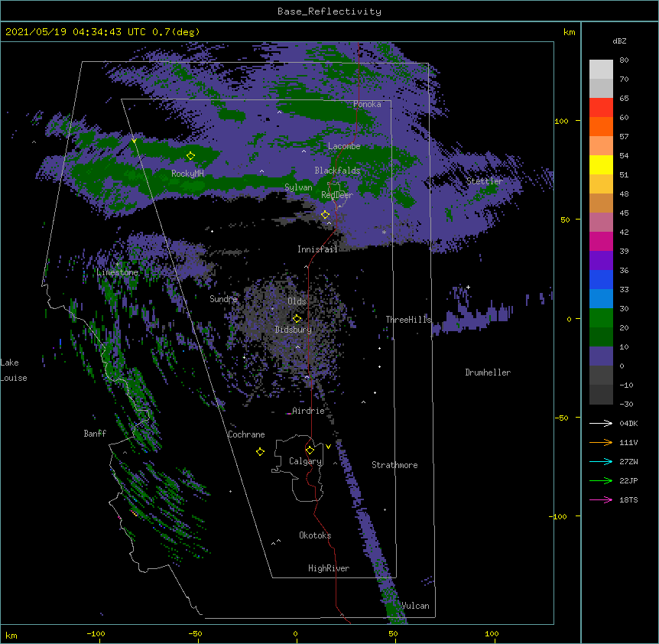Click the Sundre city label

pos(223,299)
